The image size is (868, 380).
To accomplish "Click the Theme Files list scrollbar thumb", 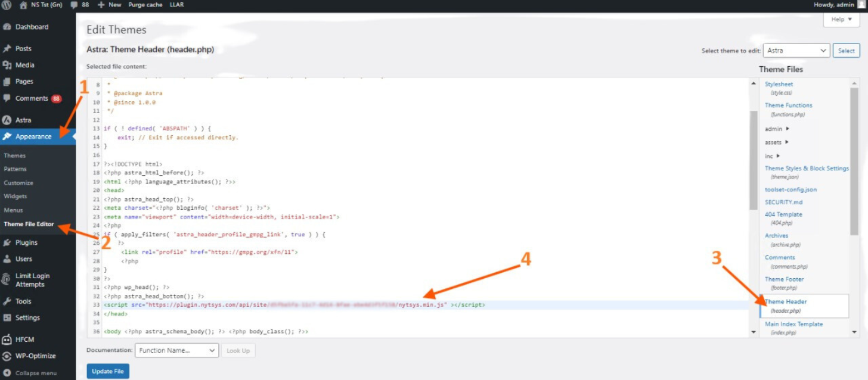I will click(x=855, y=161).
